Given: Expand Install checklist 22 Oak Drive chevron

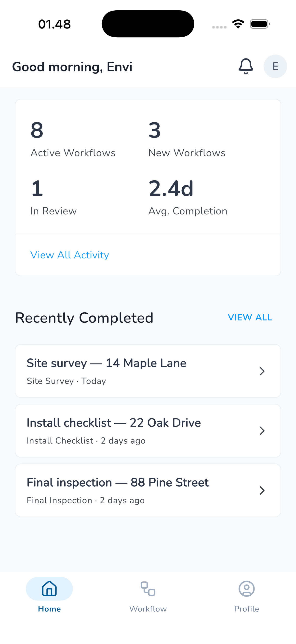Looking at the screenshot, I should [x=262, y=431].
